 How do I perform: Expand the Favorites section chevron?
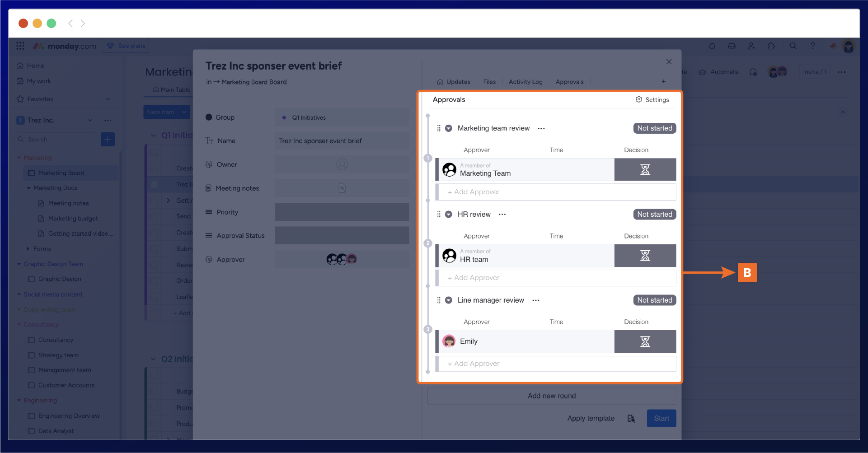[108, 99]
